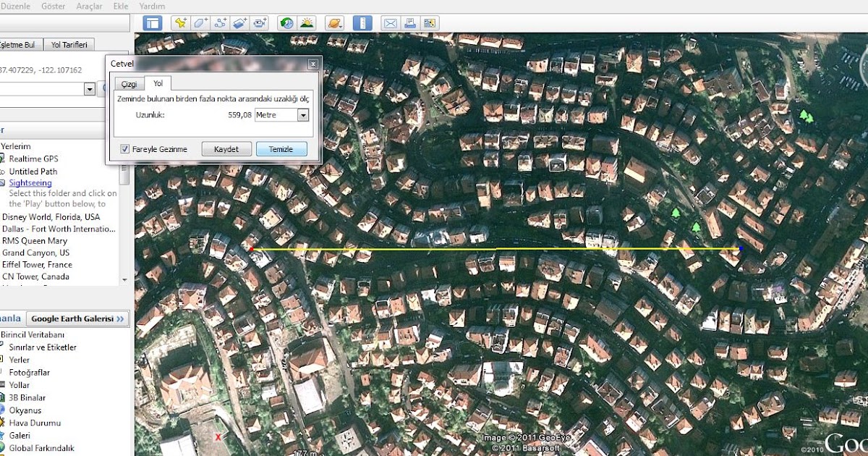The image size is (868, 456).
Task: Select Dallas - Fort Worth International entry
Action: [x=59, y=229]
